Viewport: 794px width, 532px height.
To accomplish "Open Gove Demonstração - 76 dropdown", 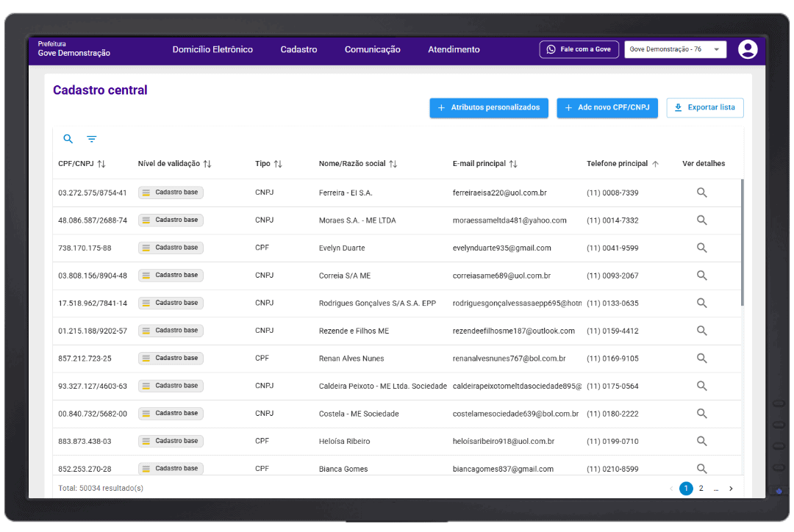I will click(x=675, y=50).
